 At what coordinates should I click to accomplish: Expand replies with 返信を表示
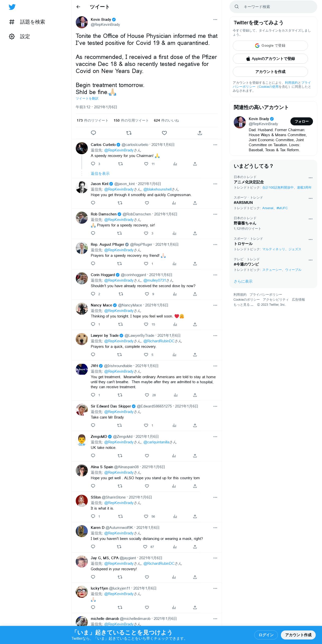coord(100,174)
